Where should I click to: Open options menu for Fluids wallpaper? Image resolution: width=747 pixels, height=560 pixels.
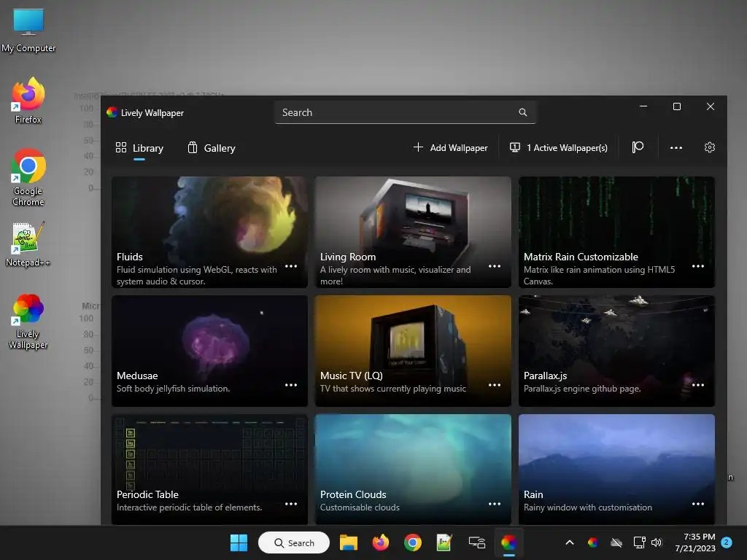pos(291,266)
